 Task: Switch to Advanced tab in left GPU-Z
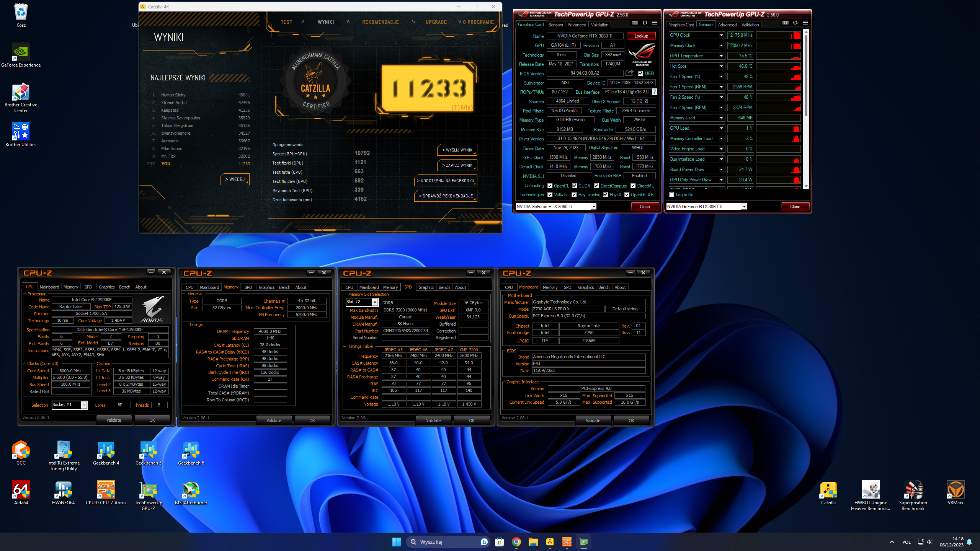[x=577, y=25]
